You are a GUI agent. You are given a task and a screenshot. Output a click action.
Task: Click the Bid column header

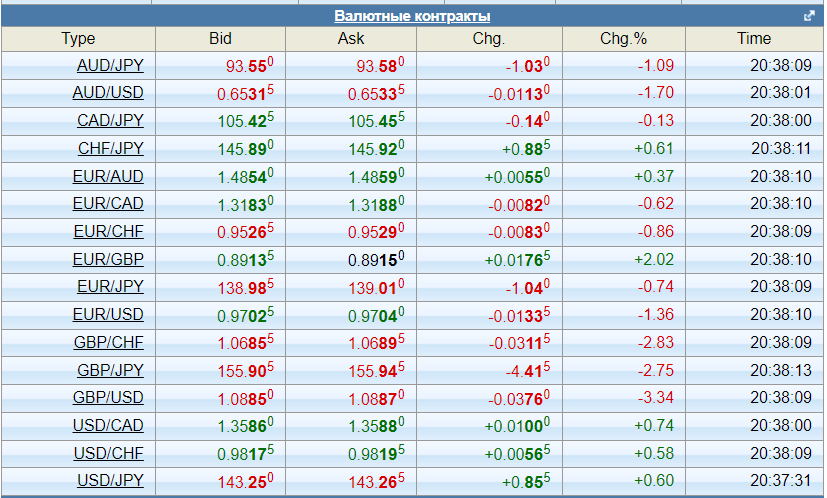pyautogui.click(x=220, y=38)
